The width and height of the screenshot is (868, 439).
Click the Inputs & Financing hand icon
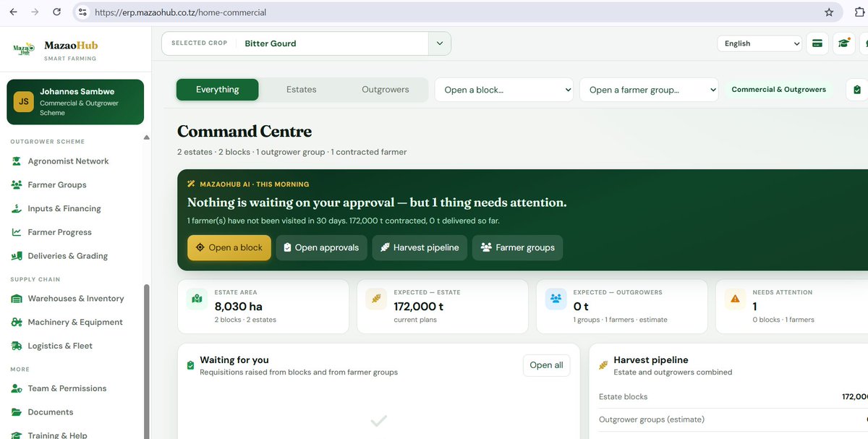[x=17, y=209]
